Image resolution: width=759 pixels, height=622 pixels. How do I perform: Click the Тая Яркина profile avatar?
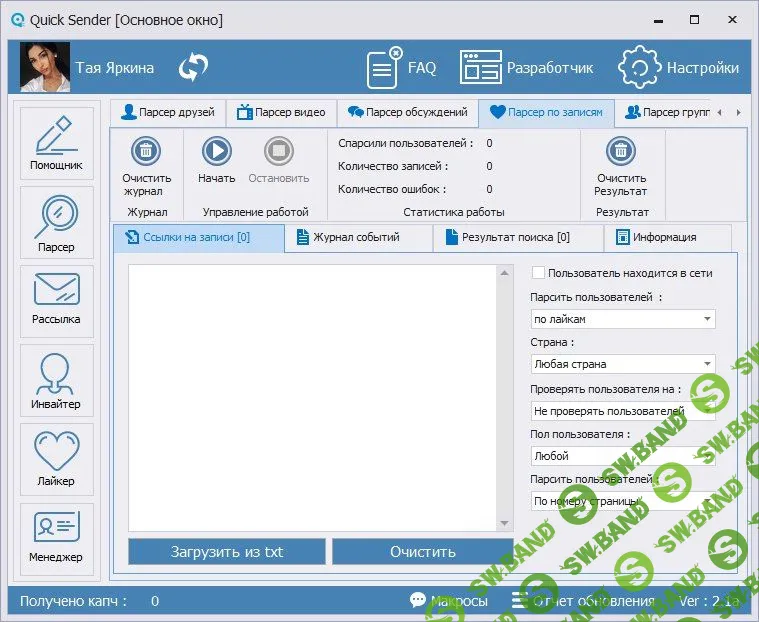tap(45, 67)
